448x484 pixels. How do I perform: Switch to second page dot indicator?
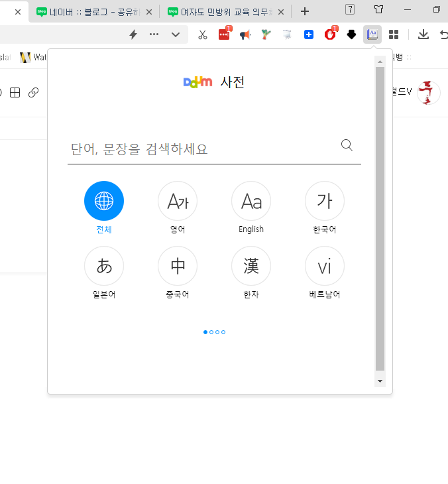(211, 332)
